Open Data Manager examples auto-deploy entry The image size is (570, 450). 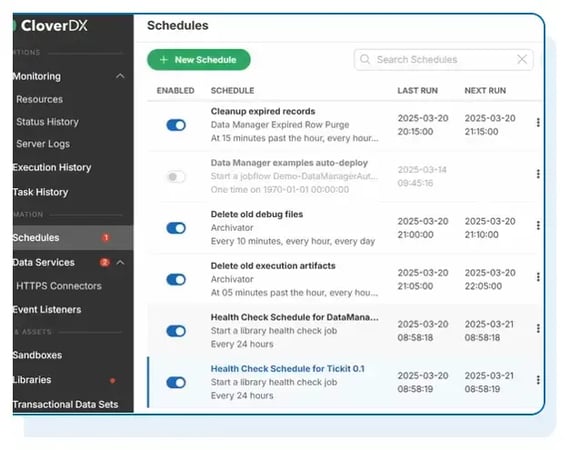pyautogui.click(x=289, y=163)
